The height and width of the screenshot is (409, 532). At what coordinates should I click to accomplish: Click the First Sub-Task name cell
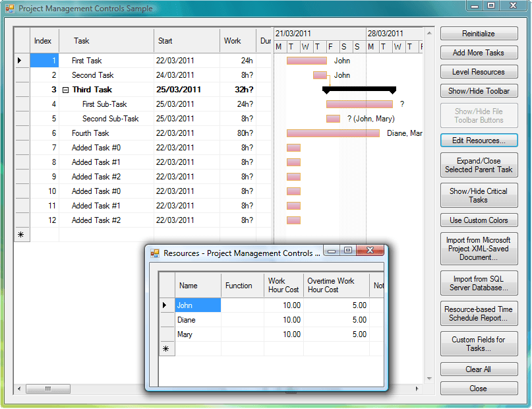[106, 104]
